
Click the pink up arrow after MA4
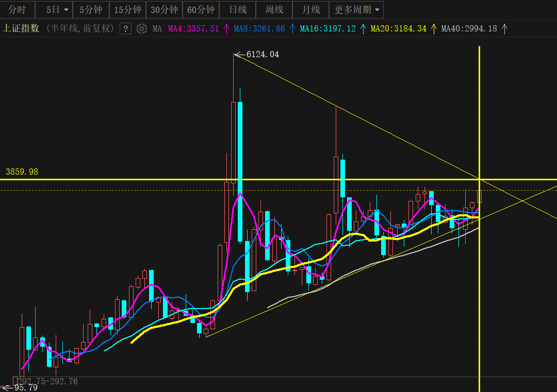point(226,29)
